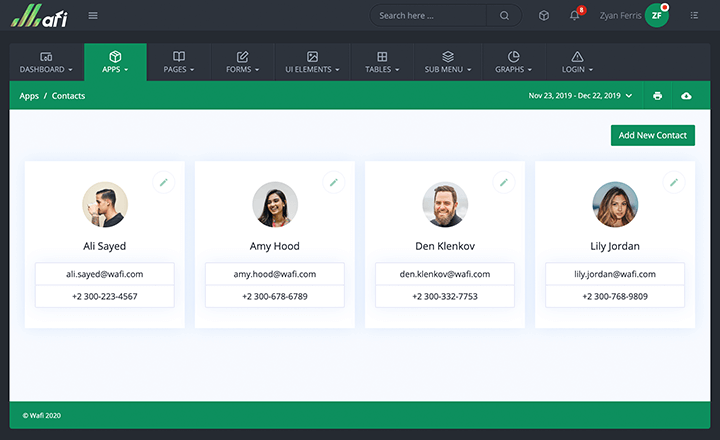
Task: Open the notifications bell
Action: 574,15
